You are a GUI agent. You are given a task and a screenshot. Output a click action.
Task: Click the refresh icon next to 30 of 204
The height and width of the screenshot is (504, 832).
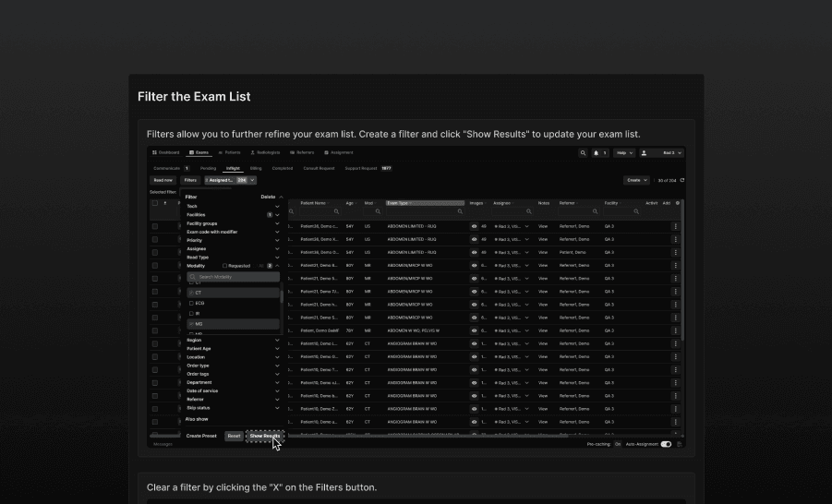click(x=681, y=180)
